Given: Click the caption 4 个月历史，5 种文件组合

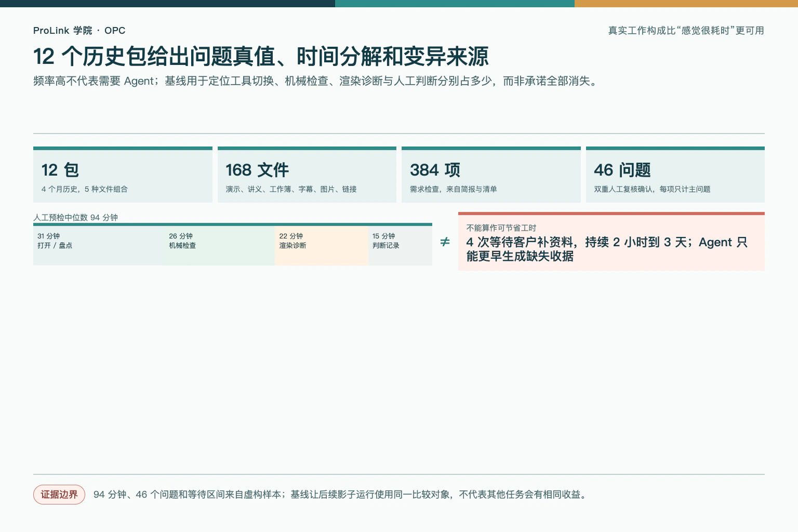Looking at the screenshot, I should coord(84,189).
